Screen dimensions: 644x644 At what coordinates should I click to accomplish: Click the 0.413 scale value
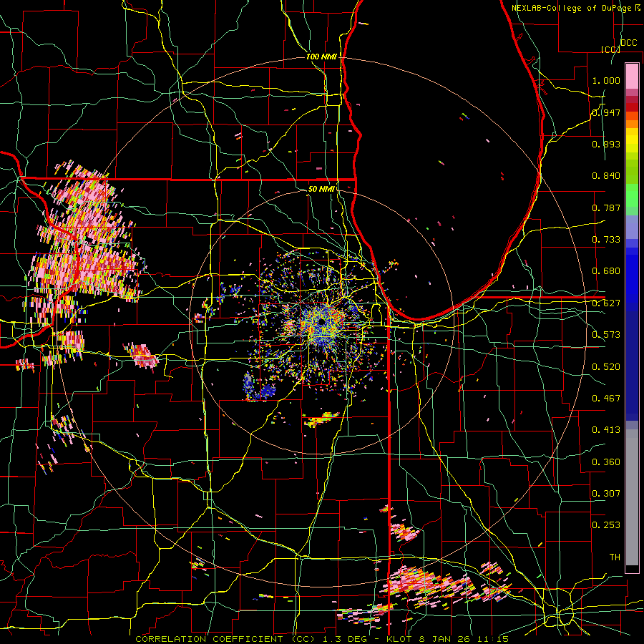click(606, 430)
